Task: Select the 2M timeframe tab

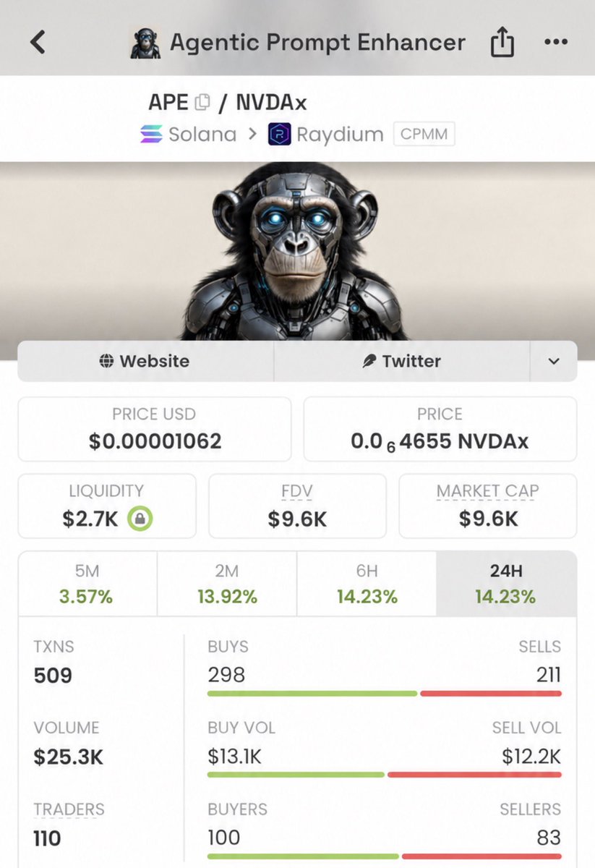Action: pyautogui.click(x=227, y=584)
